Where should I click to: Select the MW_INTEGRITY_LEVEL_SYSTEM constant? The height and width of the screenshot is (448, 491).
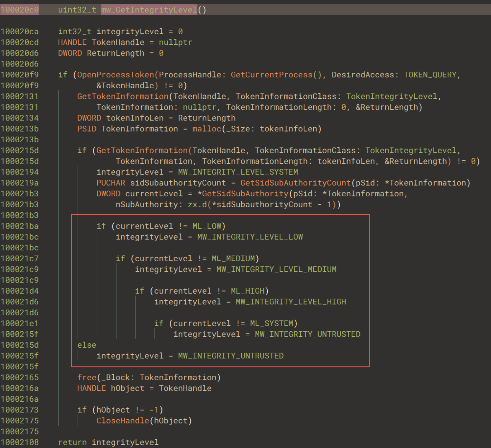238,172
